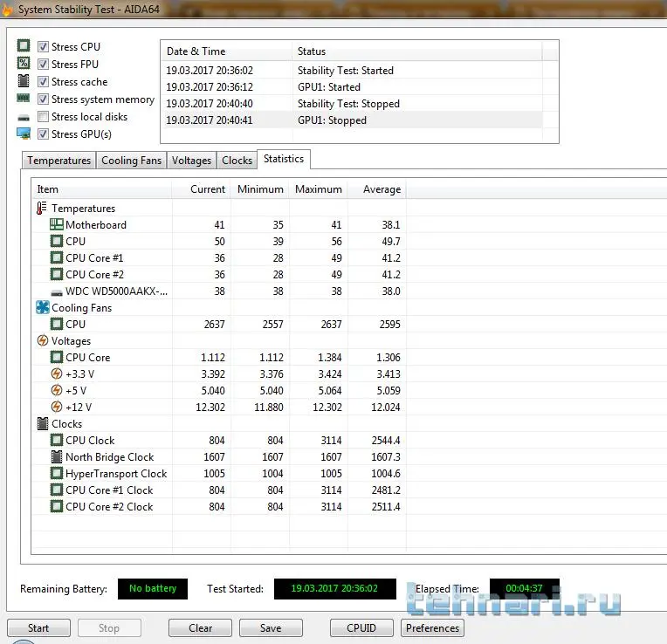This screenshot has height=644, width=667.
Task: Open the Cooling Fans tab
Action: pyautogui.click(x=132, y=161)
